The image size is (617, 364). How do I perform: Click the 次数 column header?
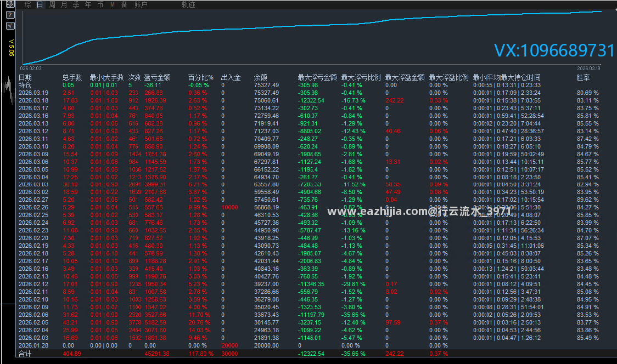[134, 77]
